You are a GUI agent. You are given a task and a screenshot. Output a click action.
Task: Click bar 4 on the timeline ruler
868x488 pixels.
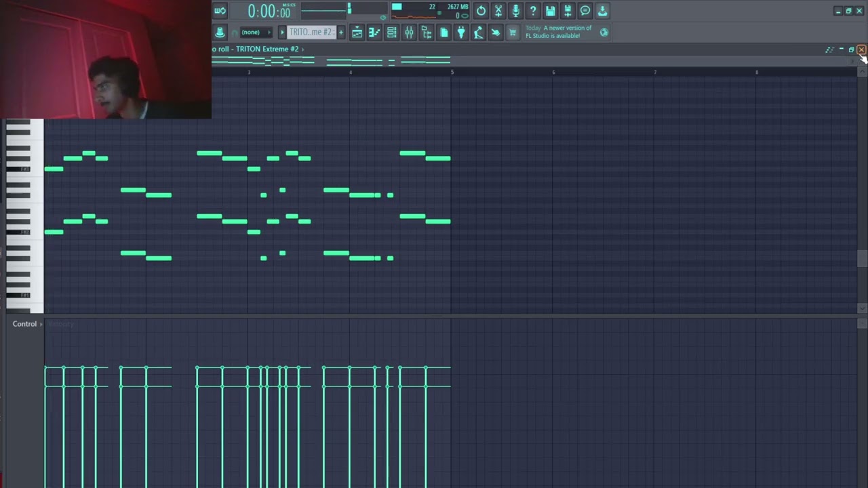click(x=351, y=72)
